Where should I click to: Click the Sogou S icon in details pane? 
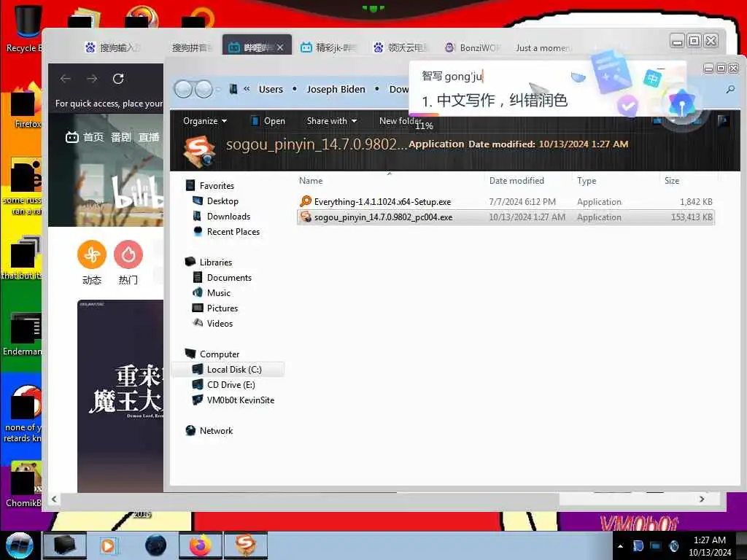point(199,151)
